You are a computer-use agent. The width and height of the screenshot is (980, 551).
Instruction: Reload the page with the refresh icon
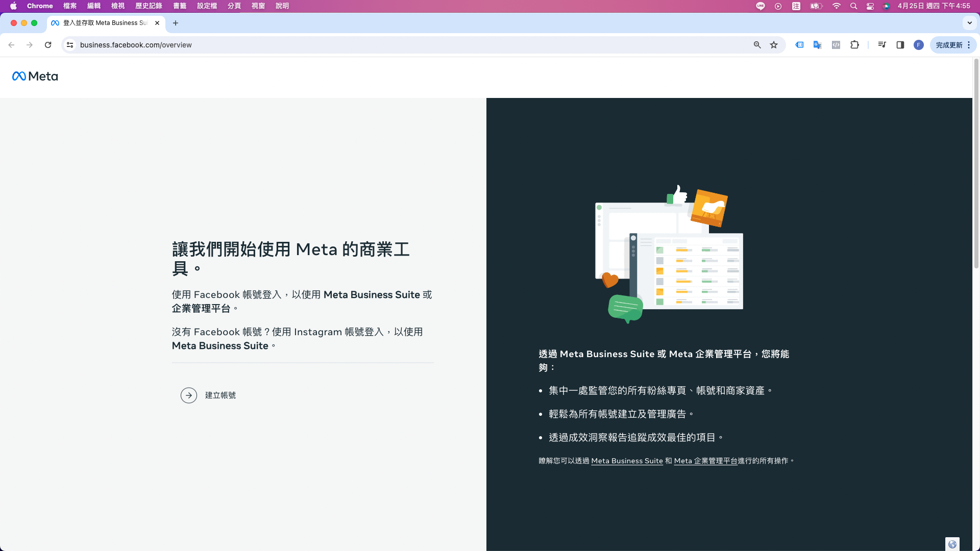tap(48, 45)
